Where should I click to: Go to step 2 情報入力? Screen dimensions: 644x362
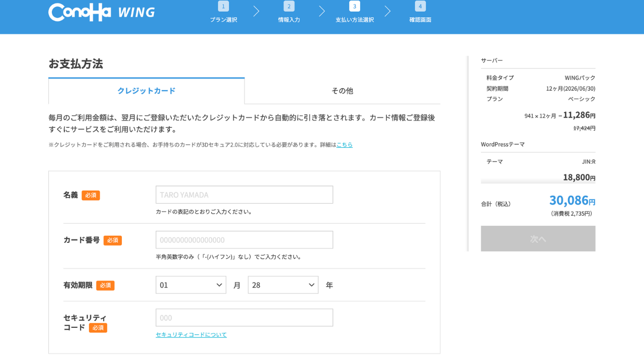[x=289, y=13]
